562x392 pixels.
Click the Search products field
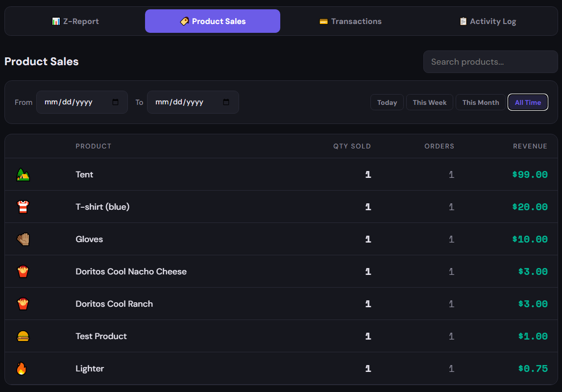490,62
